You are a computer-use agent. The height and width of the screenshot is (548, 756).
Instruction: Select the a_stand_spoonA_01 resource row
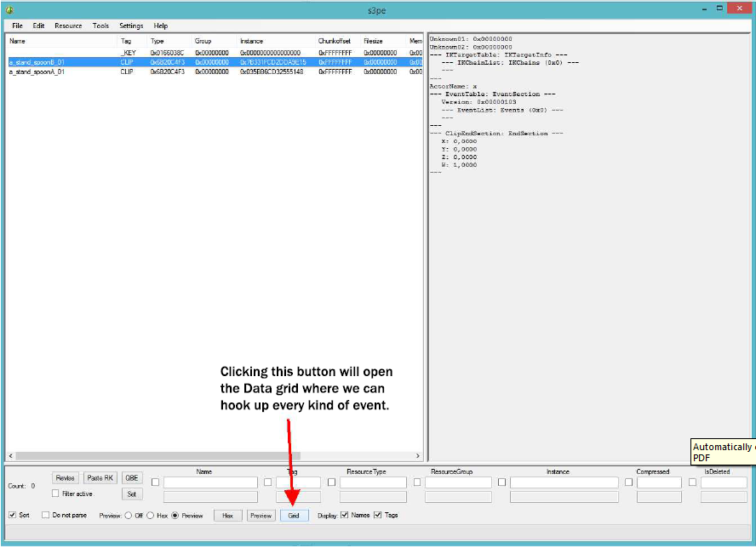(x=215, y=71)
